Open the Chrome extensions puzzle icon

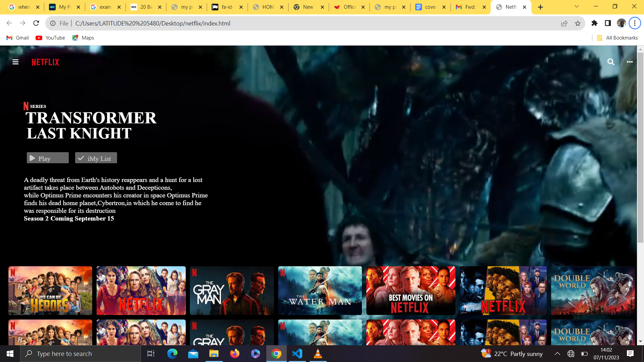(594, 23)
